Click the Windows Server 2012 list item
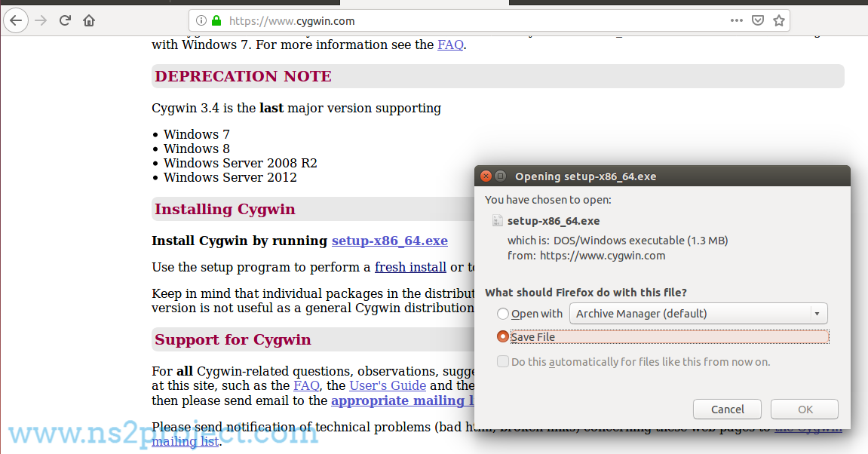Viewport: 868px width, 454px height. (230, 178)
